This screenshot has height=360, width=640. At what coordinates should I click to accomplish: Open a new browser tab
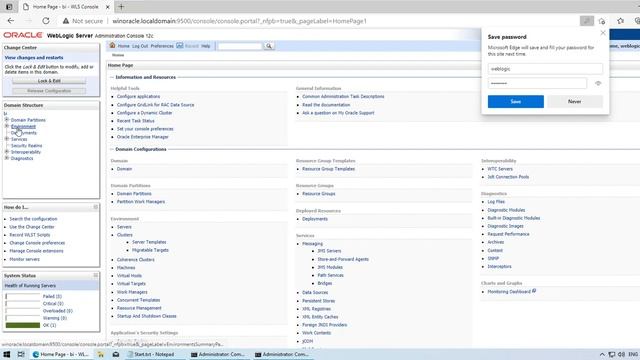(121, 7)
